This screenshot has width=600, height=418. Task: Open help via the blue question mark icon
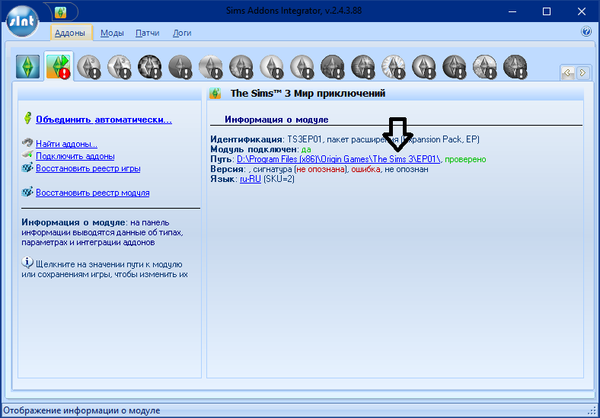[x=586, y=31]
